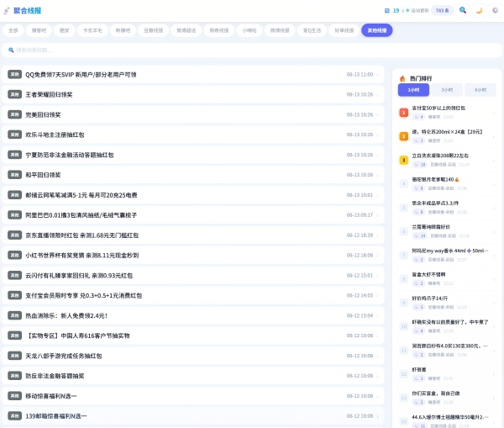Viewport: 504px width, 428px height.
Task: Open settings with the gear icon
Action: [x=495, y=10]
